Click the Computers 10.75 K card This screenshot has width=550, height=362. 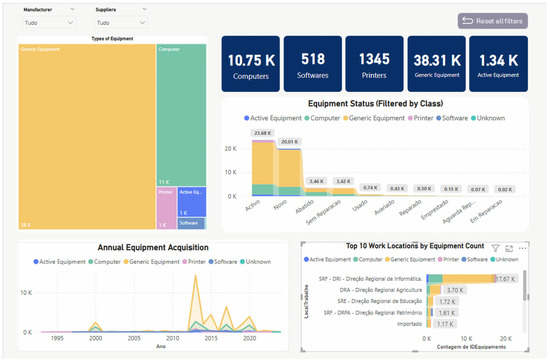click(250, 63)
